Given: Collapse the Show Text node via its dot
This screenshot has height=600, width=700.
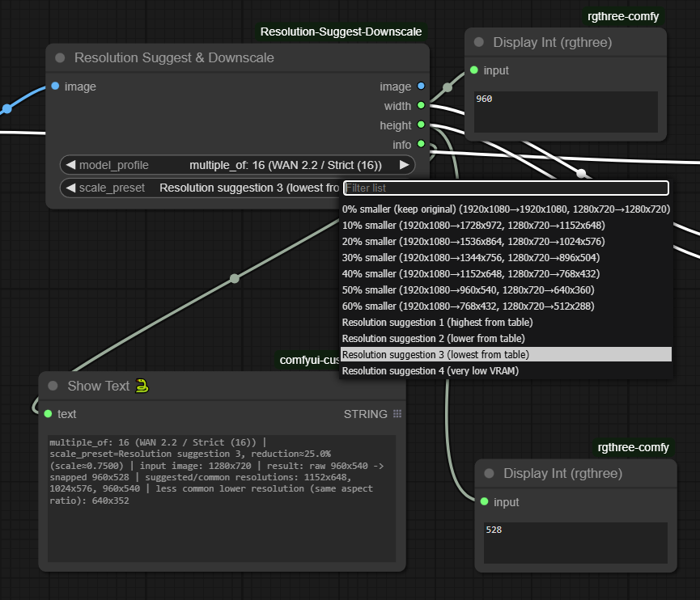Looking at the screenshot, I should 53,386.
